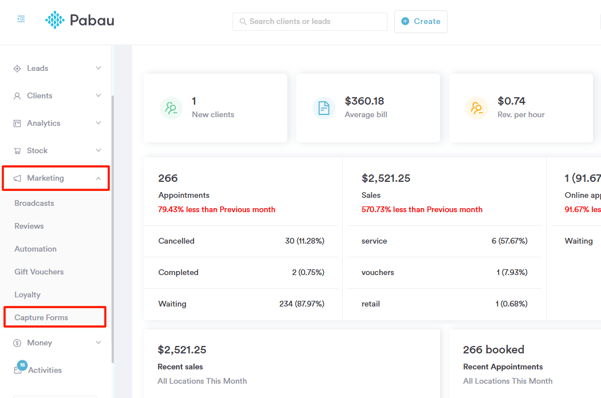Open Broadcasts under Marketing
This screenshot has width=601, height=398.
(x=34, y=203)
